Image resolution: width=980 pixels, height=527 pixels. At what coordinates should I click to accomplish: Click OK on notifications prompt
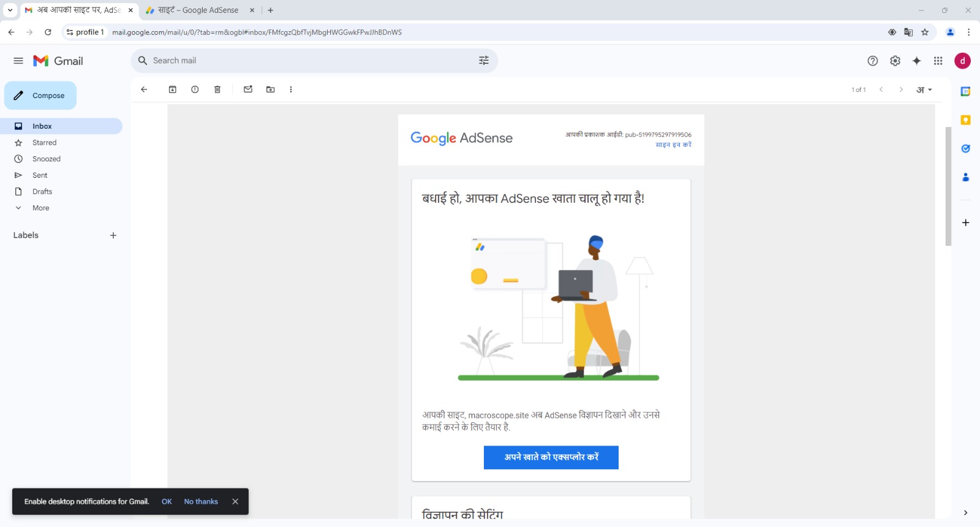point(167,501)
